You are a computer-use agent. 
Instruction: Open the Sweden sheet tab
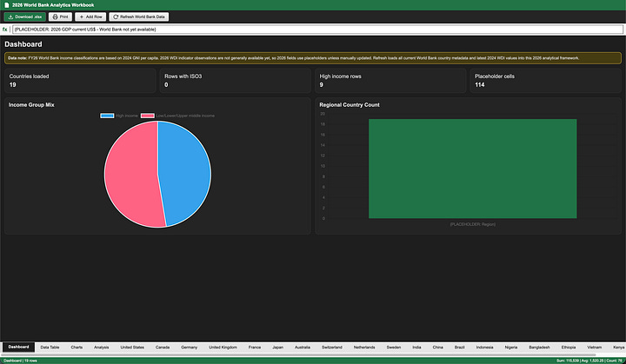tap(394, 347)
